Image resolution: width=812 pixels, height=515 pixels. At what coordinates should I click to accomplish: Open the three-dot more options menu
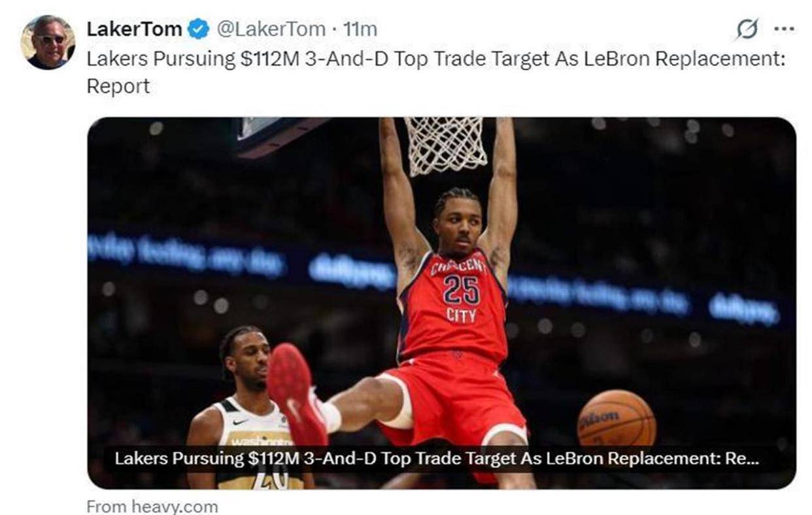coord(783,29)
